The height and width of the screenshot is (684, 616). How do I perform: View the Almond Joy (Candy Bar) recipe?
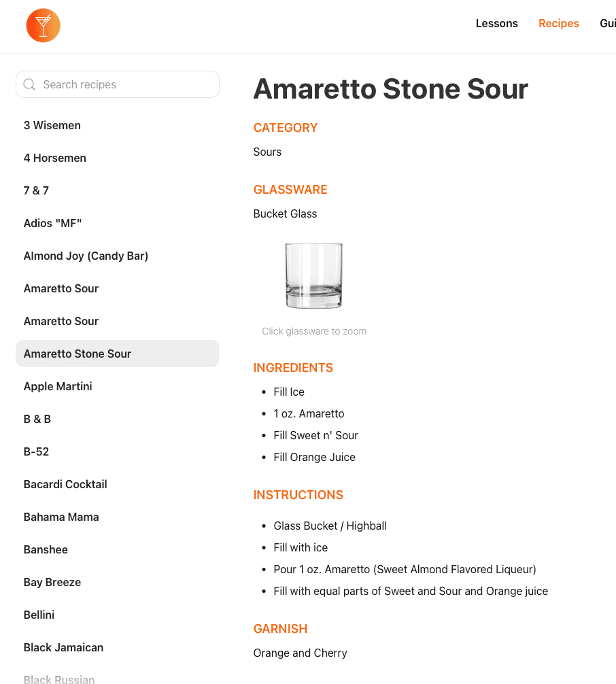click(86, 256)
